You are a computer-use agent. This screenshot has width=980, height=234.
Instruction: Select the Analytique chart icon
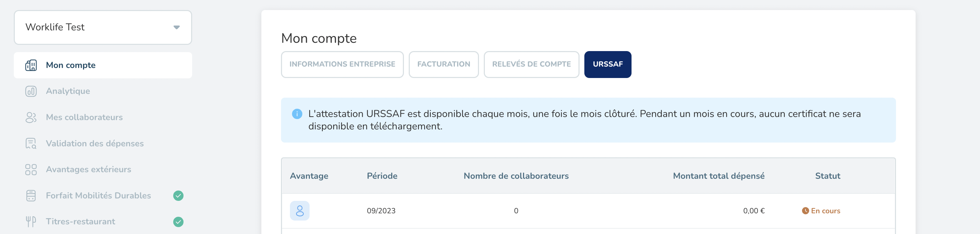point(31,91)
